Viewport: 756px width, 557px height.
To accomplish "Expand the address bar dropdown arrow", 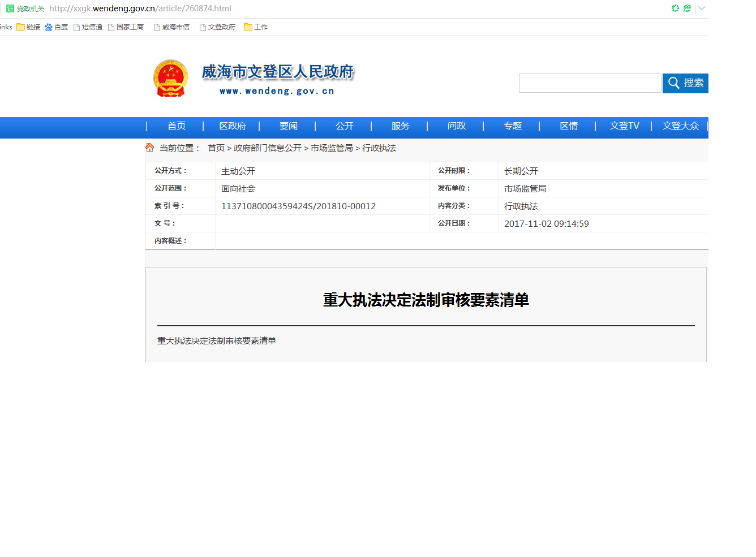I will 702,8.
